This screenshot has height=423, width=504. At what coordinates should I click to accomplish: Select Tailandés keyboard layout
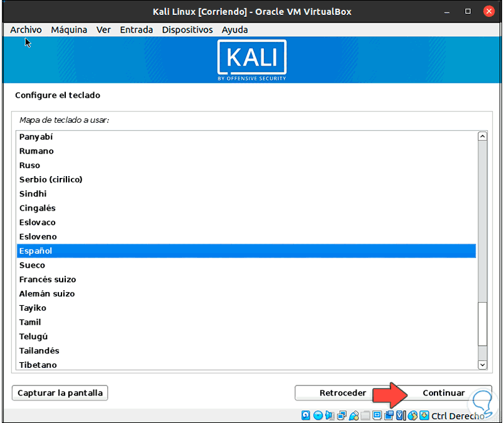[246, 351]
